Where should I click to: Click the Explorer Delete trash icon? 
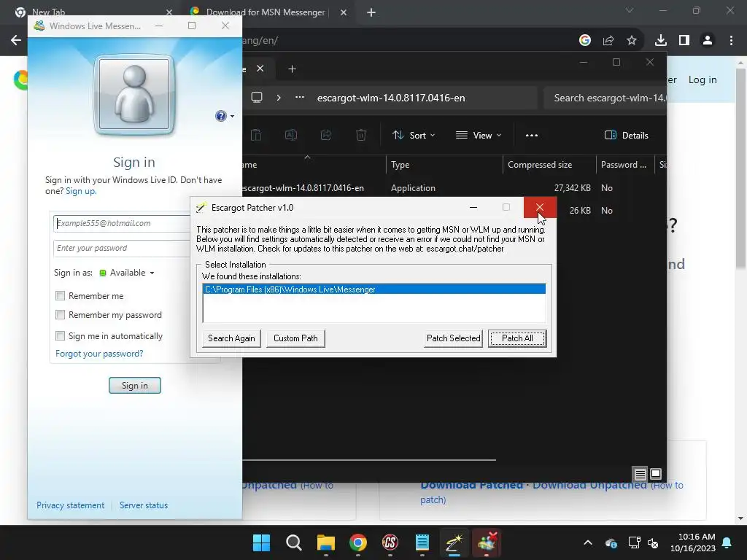(361, 135)
